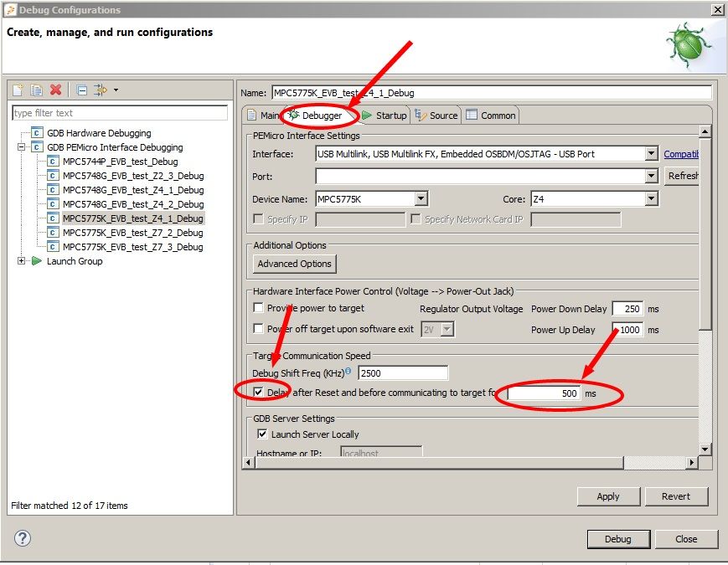The width and height of the screenshot is (728, 565).
Task: Click the Apply button
Action: pyautogui.click(x=608, y=496)
